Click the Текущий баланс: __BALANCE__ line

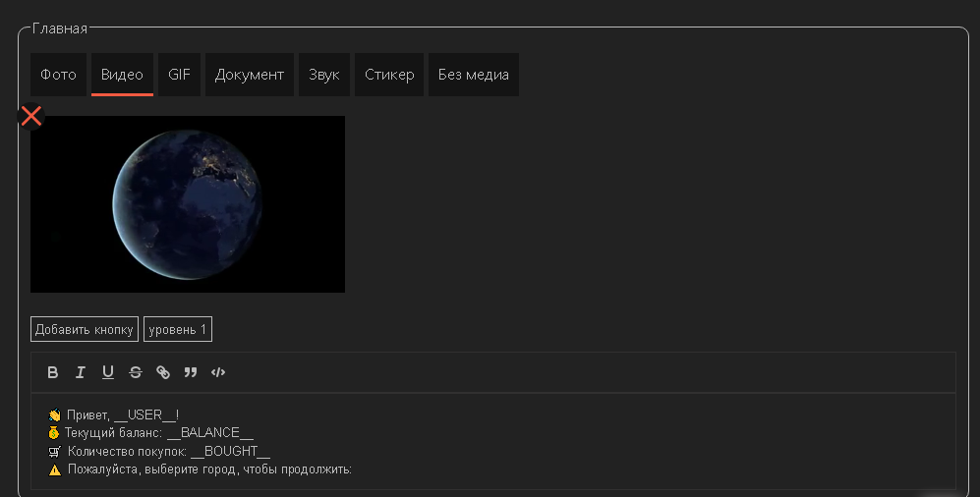[x=150, y=433]
